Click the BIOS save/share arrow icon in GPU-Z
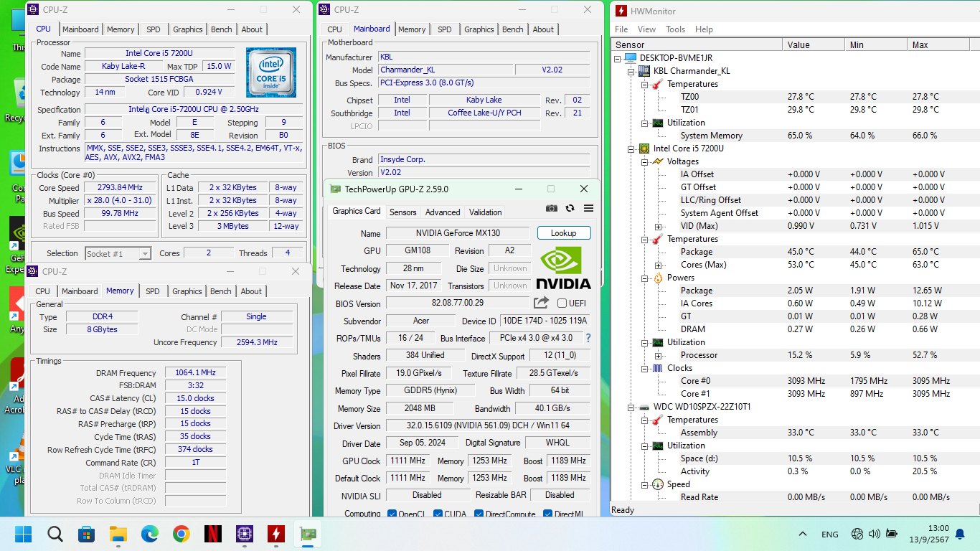The height and width of the screenshot is (551, 980). 542,303
